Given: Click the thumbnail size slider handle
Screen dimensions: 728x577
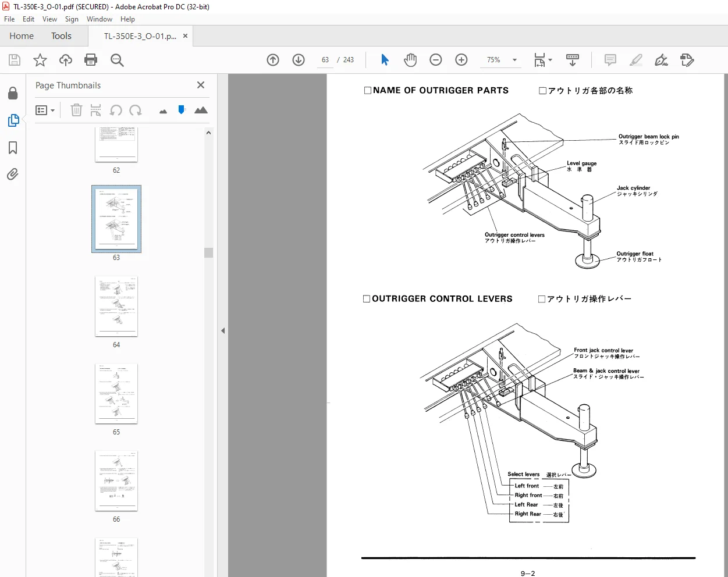Looking at the screenshot, I should (x=182, y=109).
